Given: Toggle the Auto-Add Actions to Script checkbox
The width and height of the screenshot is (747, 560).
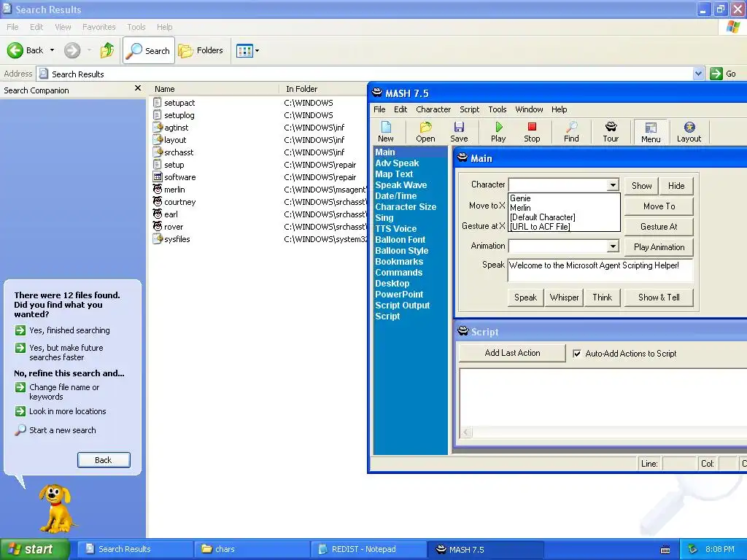Looking at the screenshot, I should (577, 354).
